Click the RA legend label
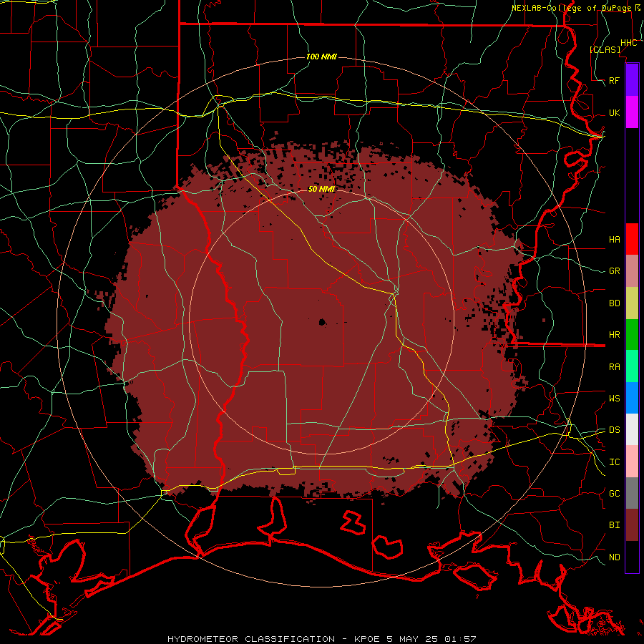 (x=614, y=366)
